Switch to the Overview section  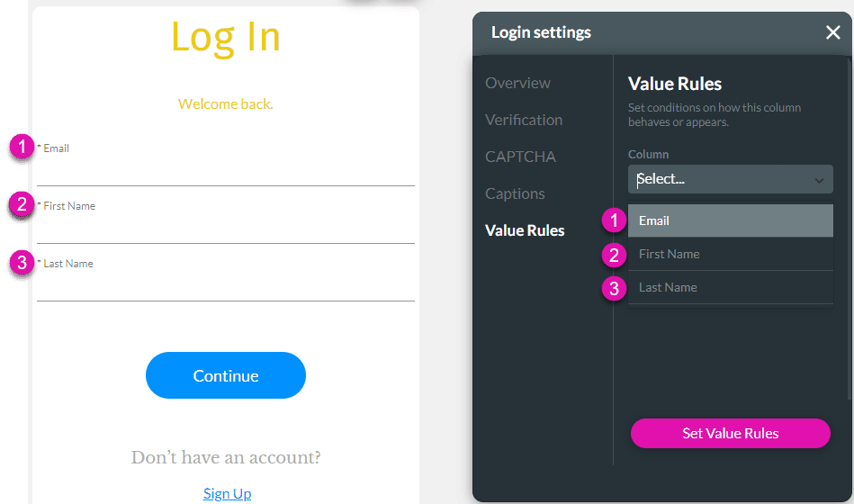[517, 83]
